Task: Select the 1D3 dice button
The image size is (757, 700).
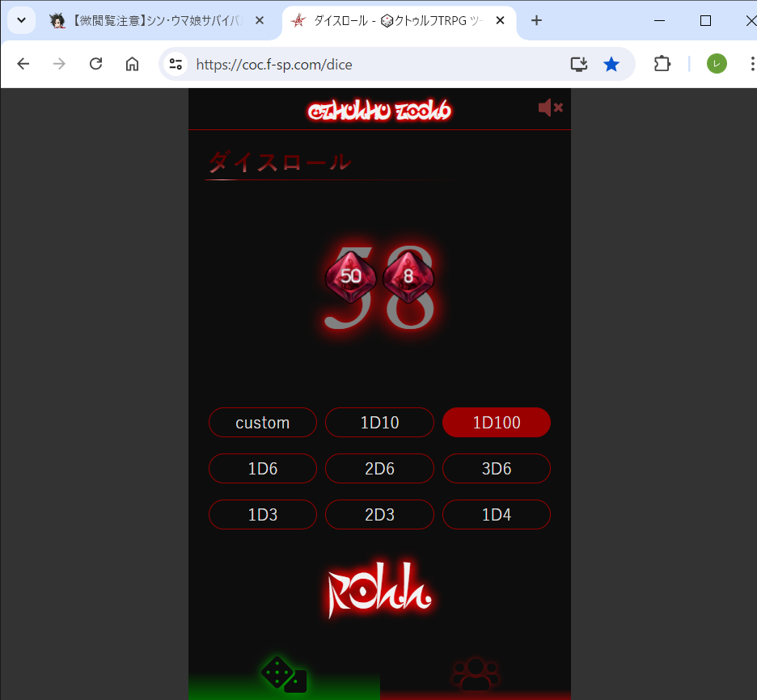Action: [263, 515]
